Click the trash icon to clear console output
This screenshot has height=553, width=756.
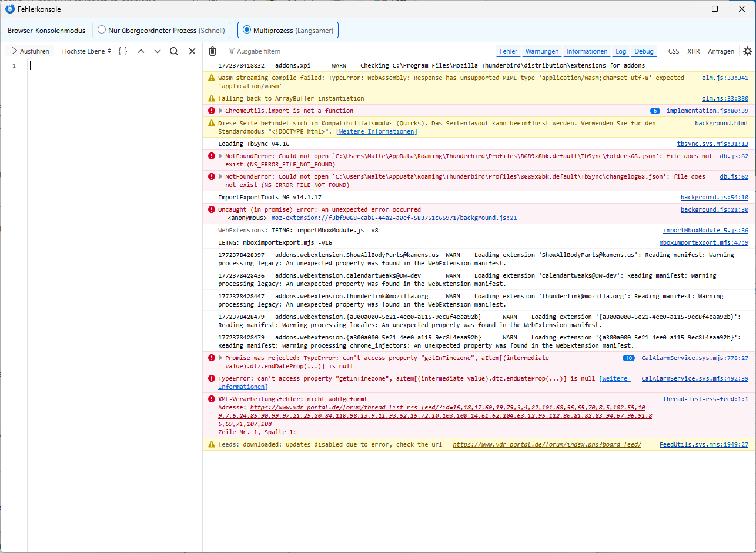point(212,51)
